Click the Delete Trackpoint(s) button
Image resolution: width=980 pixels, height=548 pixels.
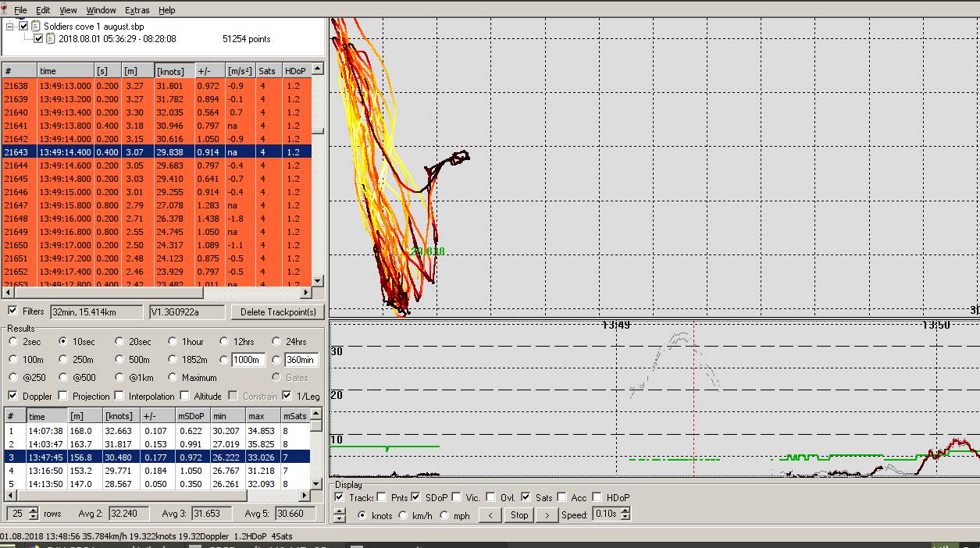click(x=277, y=312)
